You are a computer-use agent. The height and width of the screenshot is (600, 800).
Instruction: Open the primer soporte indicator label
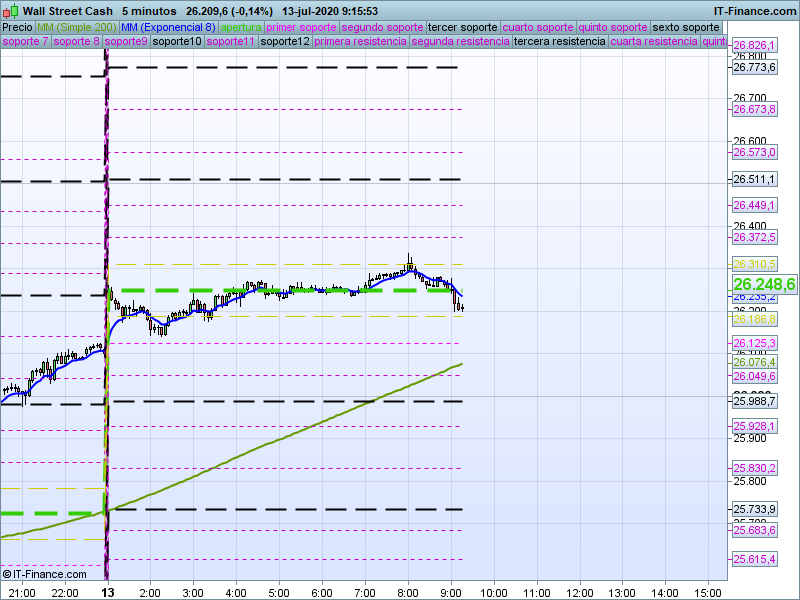(x=301, y=27)
